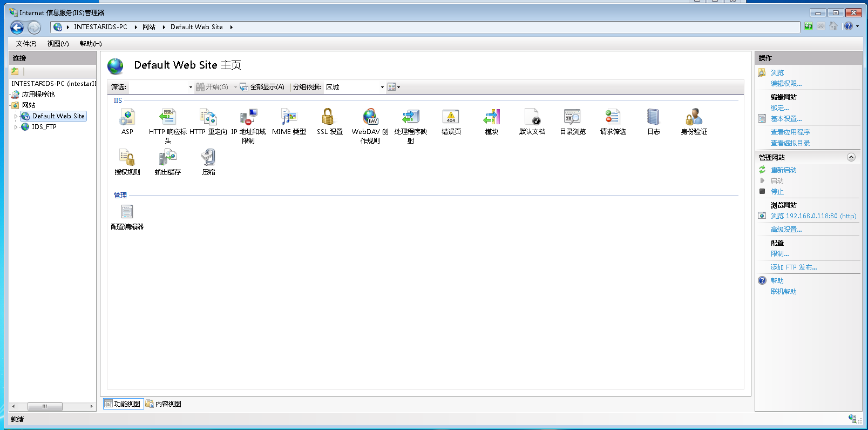Screen dimensions: 868x430
Task: Open the ASP feature icon
Action: click(x=127, y=122)
